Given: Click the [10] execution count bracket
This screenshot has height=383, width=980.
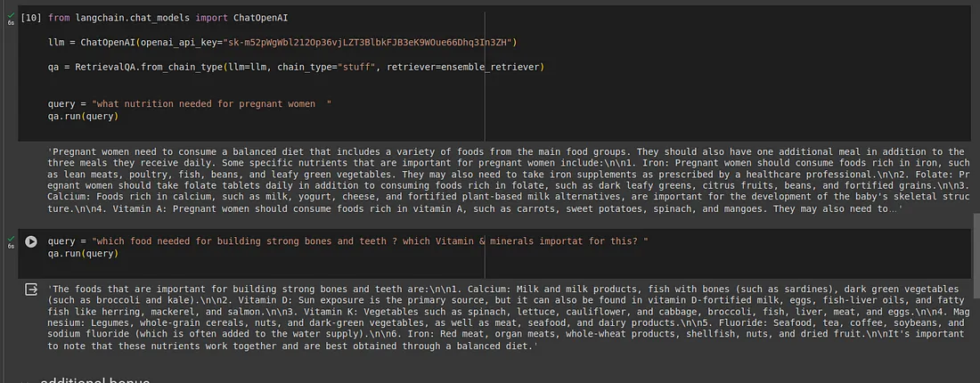Looking at the screenshot, I should tap(31, 18).
